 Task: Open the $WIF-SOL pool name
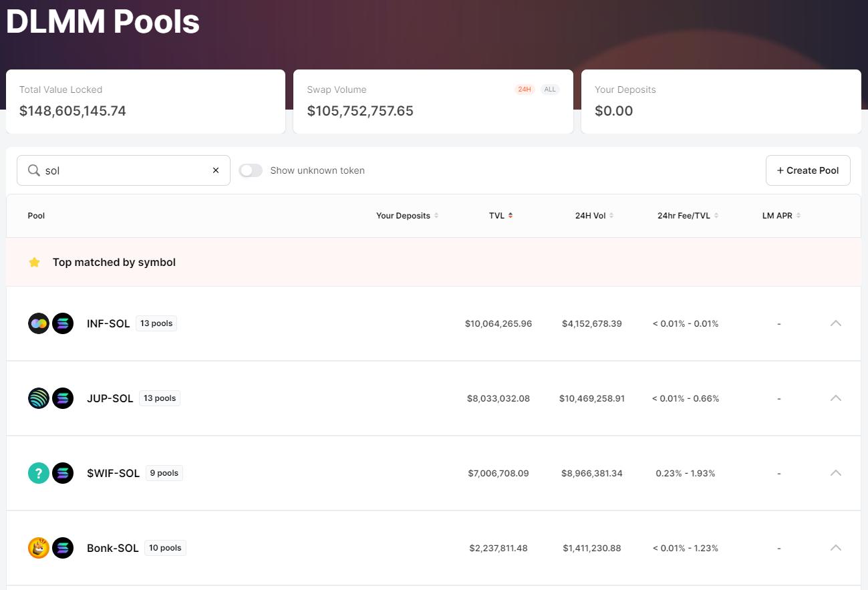click(x=113, y=473)
